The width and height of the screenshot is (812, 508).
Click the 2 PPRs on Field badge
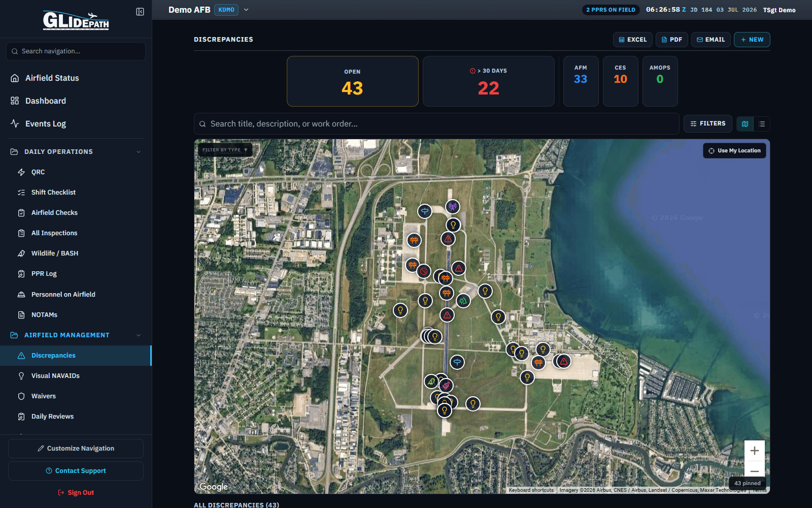tap(611, 10)
